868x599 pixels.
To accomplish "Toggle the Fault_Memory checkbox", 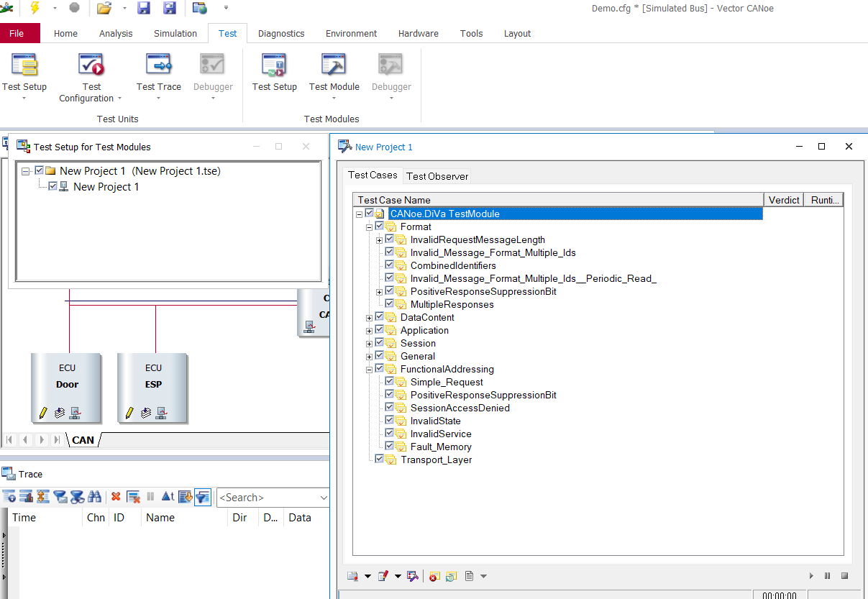I will point(390,446).
